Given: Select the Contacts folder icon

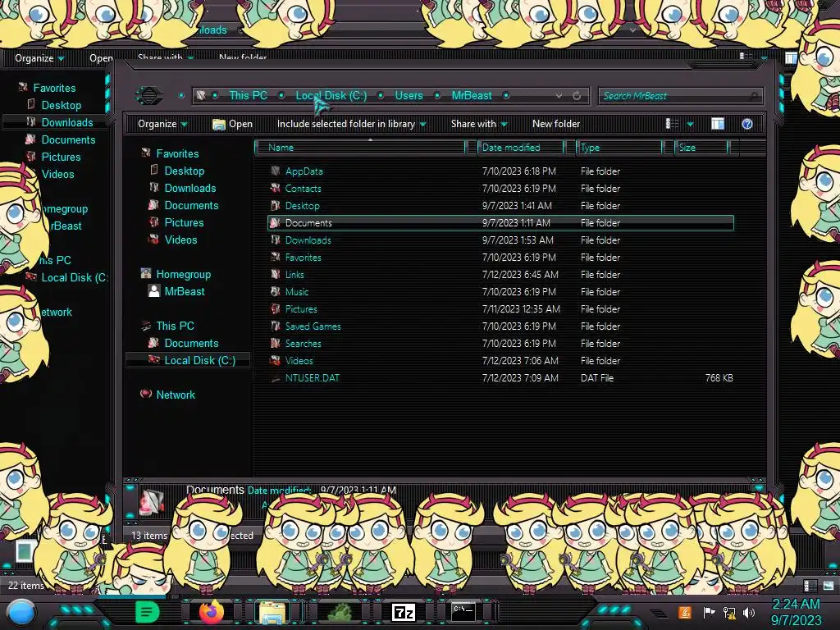Looking at the screenshot, I should (x=276, y=189).
